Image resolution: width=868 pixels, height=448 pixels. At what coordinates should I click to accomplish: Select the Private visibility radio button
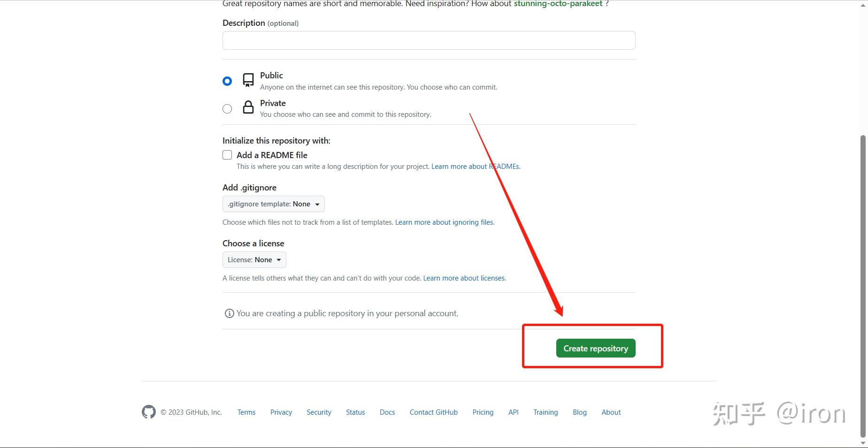pos(227,109)
